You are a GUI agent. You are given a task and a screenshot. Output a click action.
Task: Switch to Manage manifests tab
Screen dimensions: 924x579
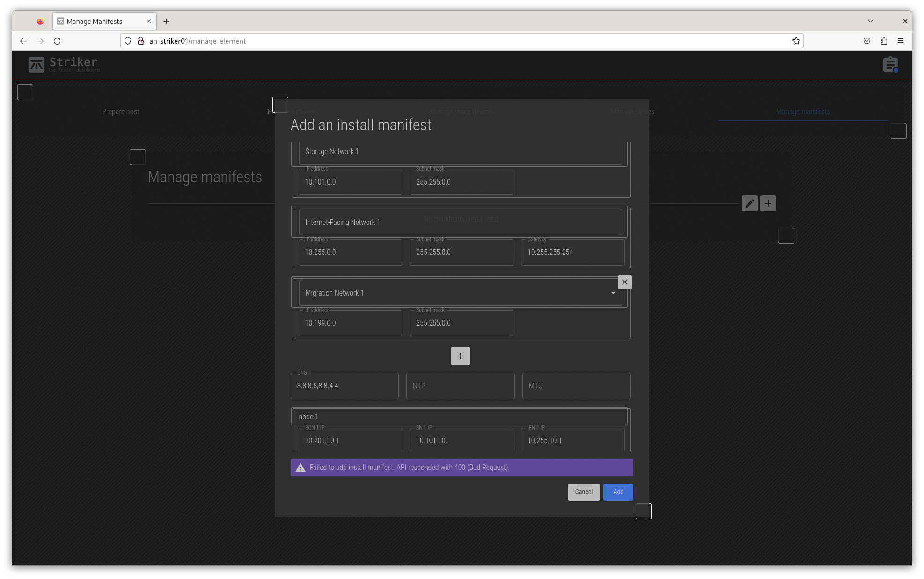(803, 112)
